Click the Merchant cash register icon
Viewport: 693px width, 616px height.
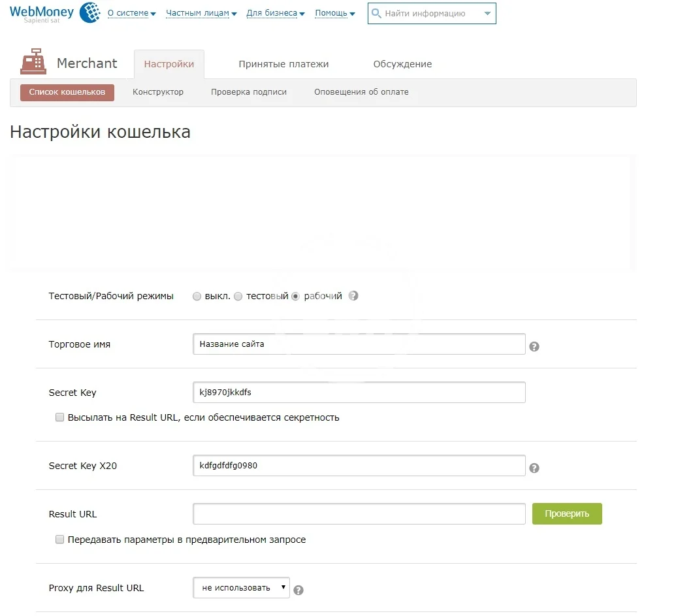click(33, 63)
